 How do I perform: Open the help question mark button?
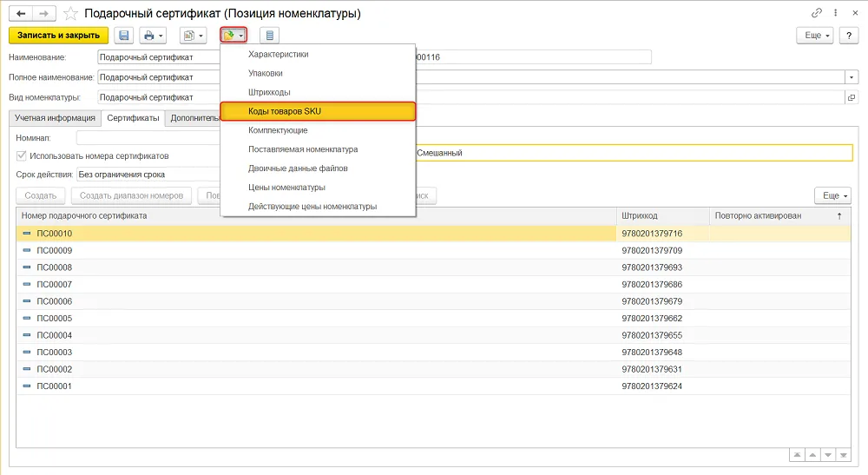click(849, 36)
